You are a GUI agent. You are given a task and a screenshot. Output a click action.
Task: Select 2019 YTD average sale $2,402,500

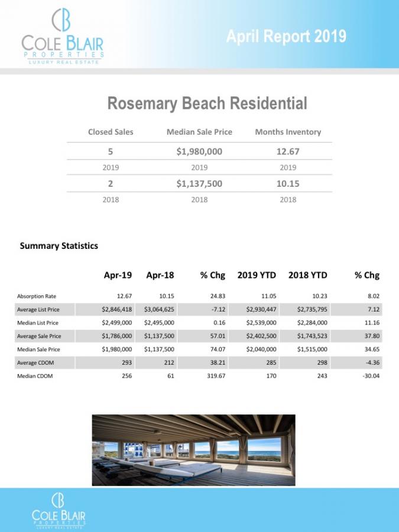tap(261, 336)
